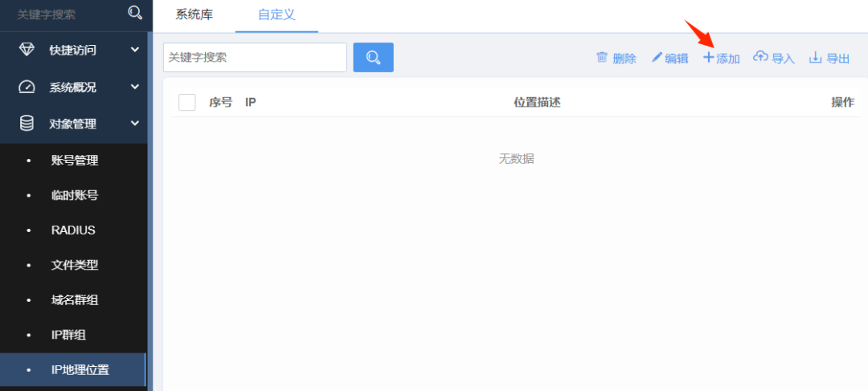868x391 pixels.
Task: Click the 导入 text button
Action: click(784, 59)
